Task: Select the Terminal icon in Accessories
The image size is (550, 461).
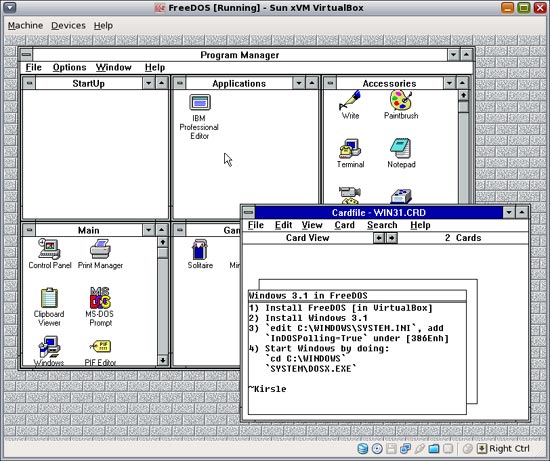Action: [350, 148]
